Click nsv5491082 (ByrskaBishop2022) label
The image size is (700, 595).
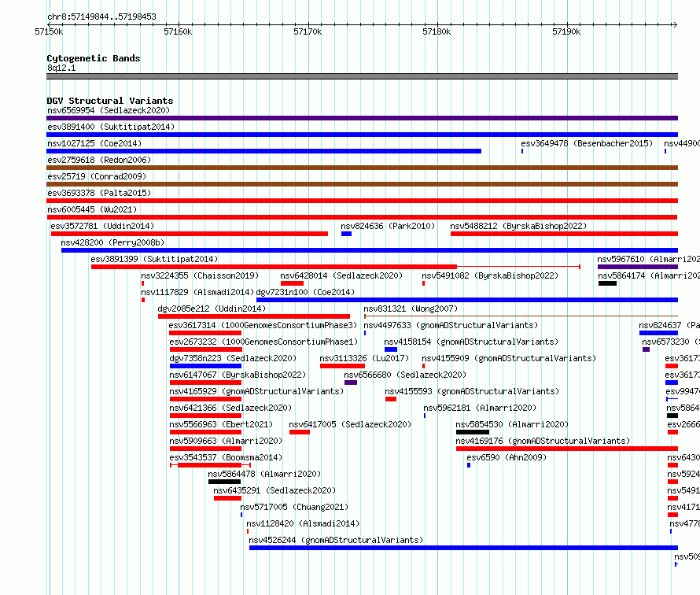point(490,275)
